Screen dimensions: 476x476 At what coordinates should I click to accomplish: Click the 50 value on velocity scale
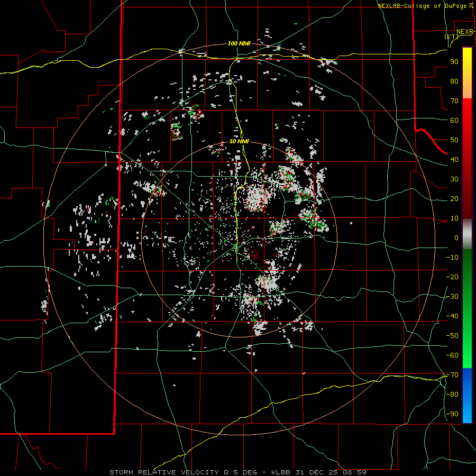454,140
